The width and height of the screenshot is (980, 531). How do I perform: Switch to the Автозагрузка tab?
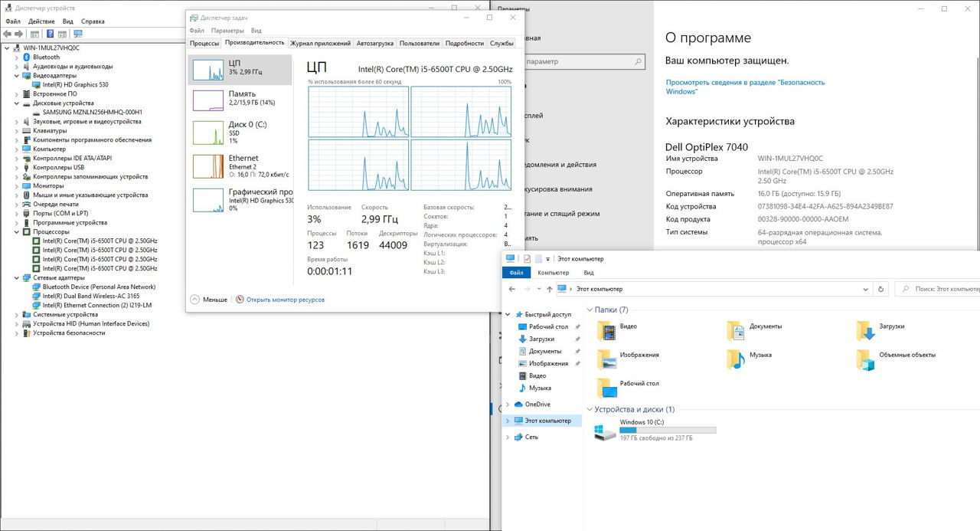(x=375, y=44)
